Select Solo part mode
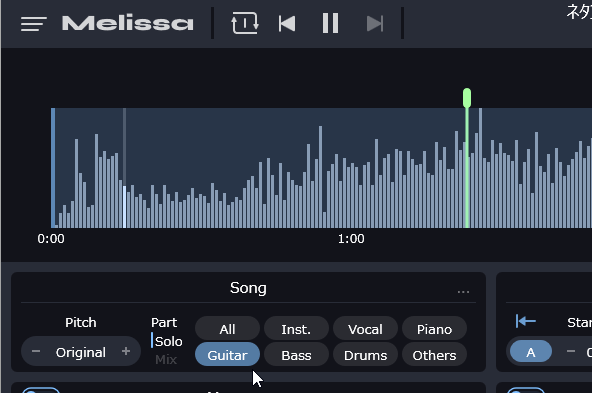 click(x=168, y=341)
